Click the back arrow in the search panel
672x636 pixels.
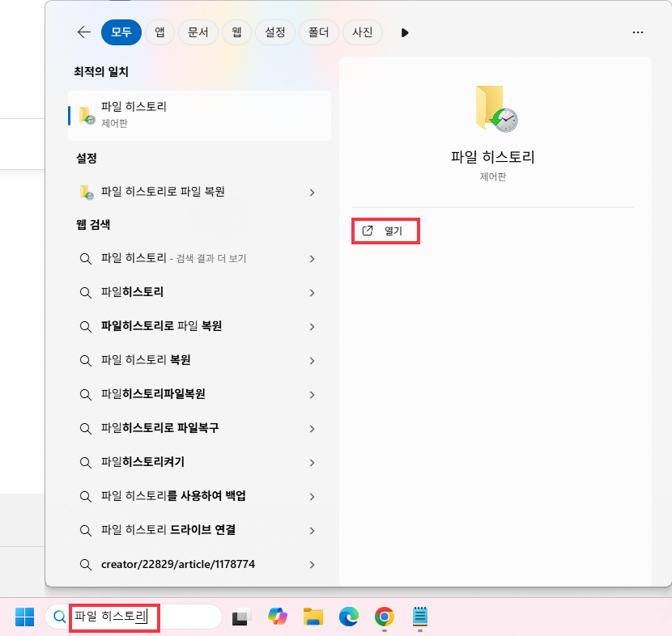point(83,32)
